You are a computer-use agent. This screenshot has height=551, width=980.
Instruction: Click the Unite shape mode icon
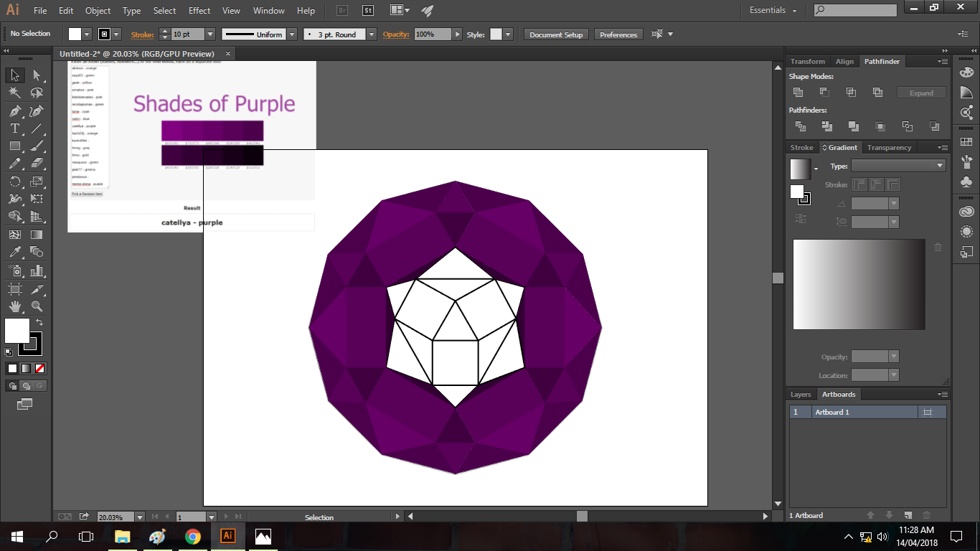click(798, 93)
